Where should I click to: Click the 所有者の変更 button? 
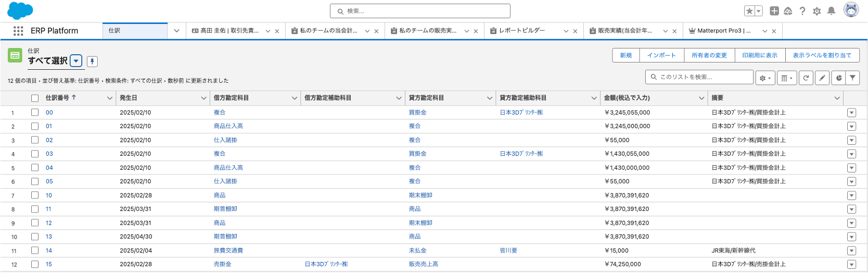click(x=709, y=55)
